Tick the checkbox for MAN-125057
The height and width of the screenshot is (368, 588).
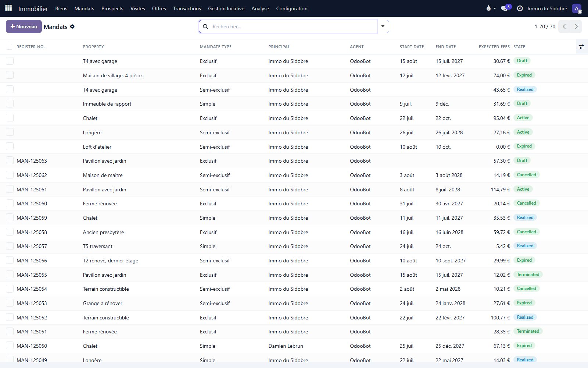coord(10,246)
